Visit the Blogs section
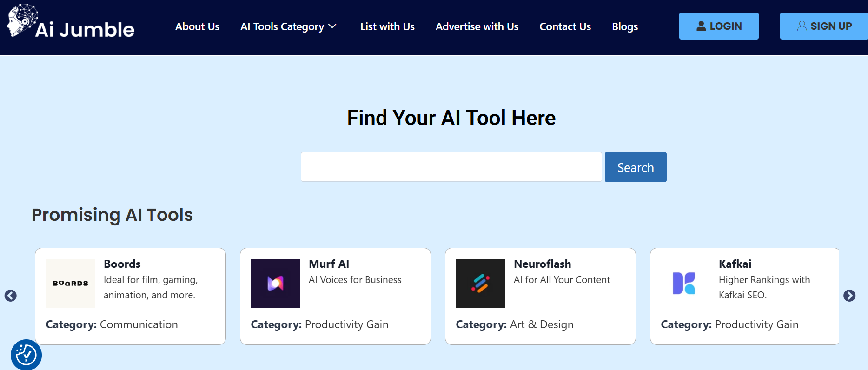 (x=625, y=26)
